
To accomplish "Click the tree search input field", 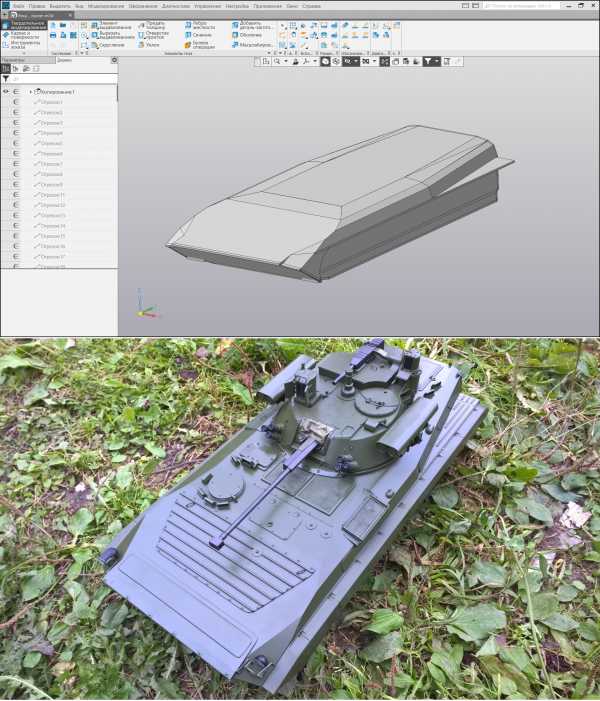I will click(x=63, y=79).
